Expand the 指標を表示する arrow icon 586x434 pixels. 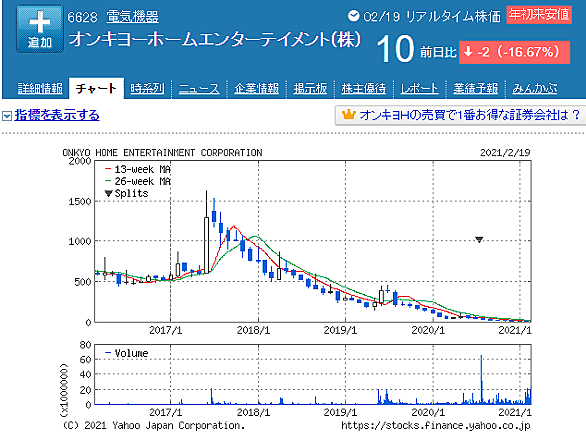coord(7,116)
